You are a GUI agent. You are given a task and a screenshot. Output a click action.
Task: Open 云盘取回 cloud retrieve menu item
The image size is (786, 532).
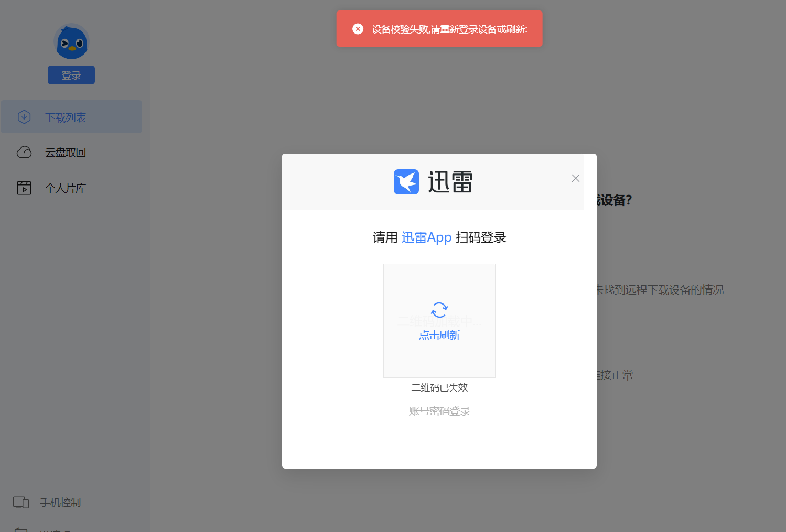click(x=71, y=153)
